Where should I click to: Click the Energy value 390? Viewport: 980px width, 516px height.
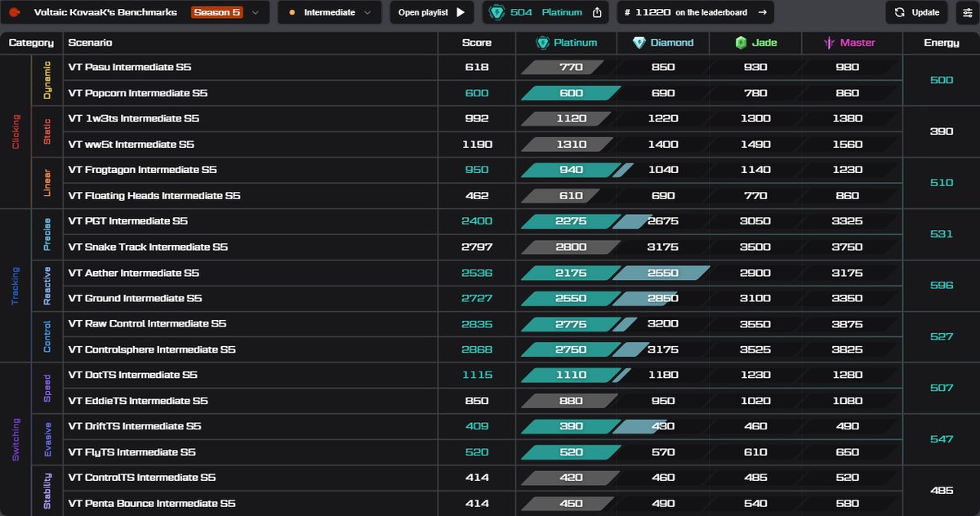coord(942,131)
